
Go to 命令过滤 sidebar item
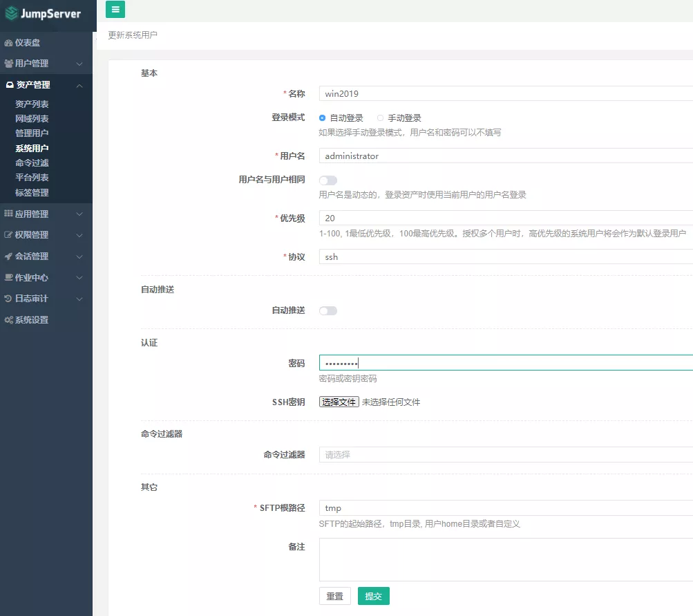click(32, 163)
